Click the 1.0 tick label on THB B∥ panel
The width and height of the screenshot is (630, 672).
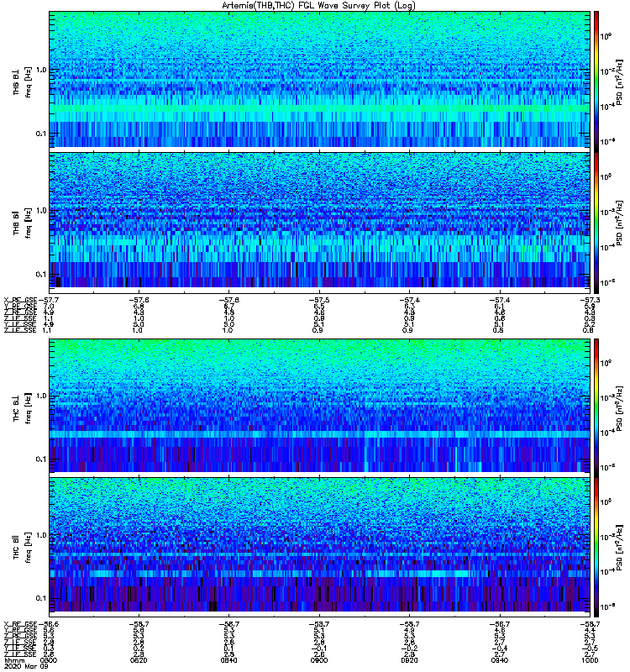pos(41,211)
